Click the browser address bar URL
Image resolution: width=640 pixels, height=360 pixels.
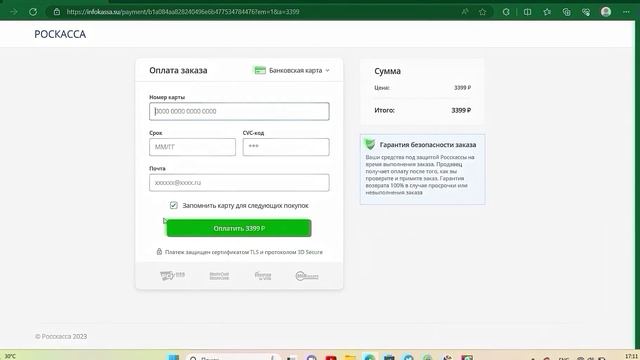(183, 12)
